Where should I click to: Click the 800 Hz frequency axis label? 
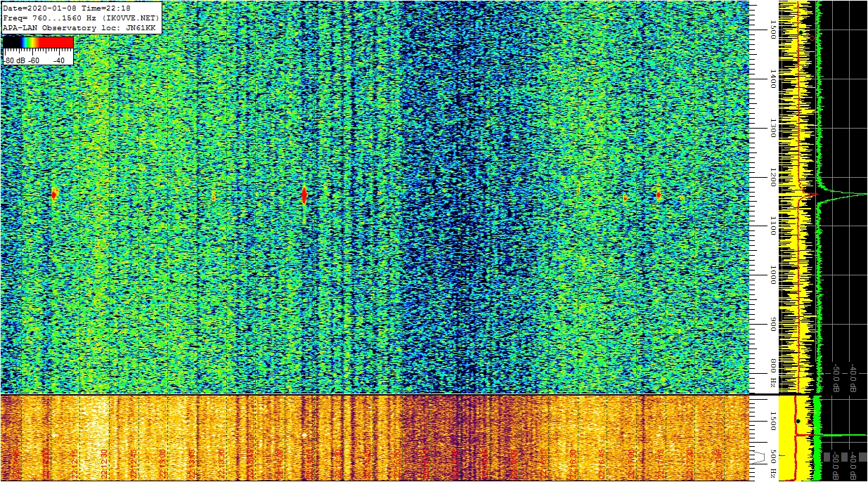click(x=773, y=374)
